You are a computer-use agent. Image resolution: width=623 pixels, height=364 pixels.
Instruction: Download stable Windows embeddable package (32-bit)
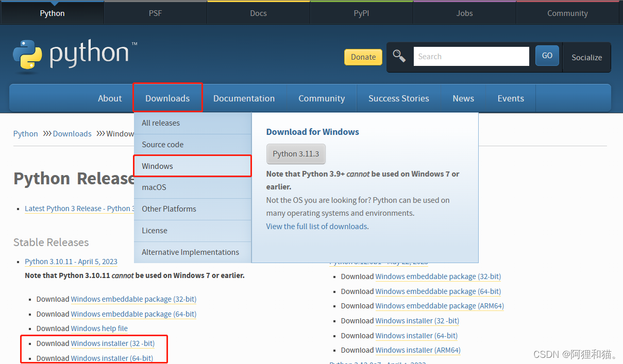point(133,299)
